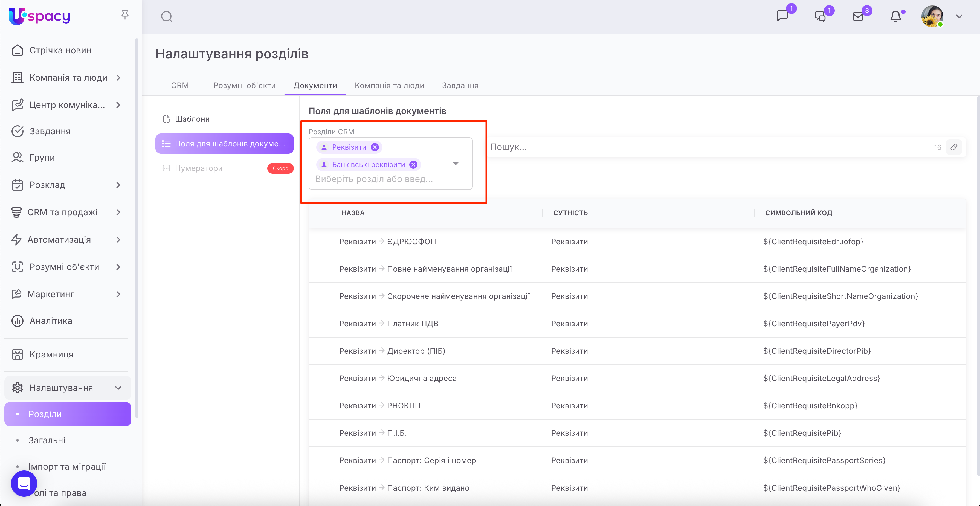
Task: Click the user avatar photo
Action: coord(932,16)
